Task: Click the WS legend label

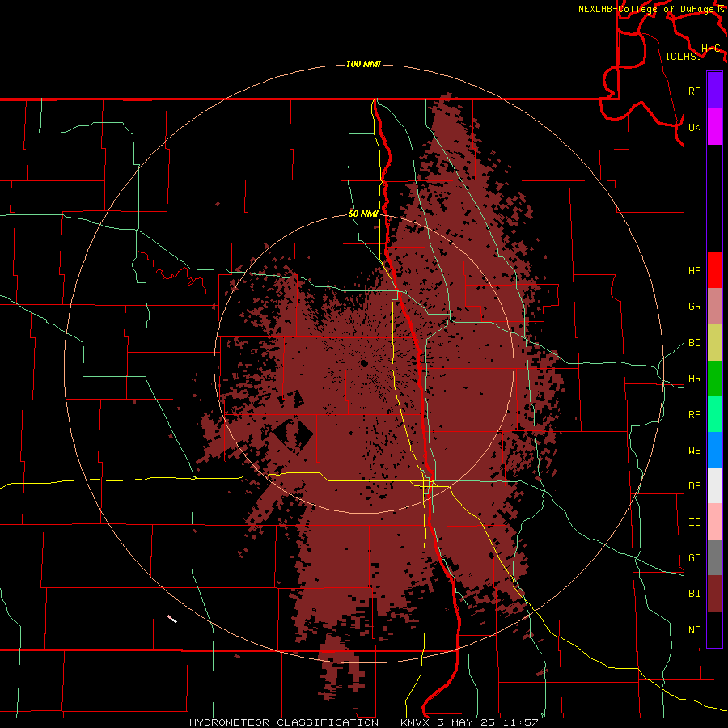Action: point(694,450)
